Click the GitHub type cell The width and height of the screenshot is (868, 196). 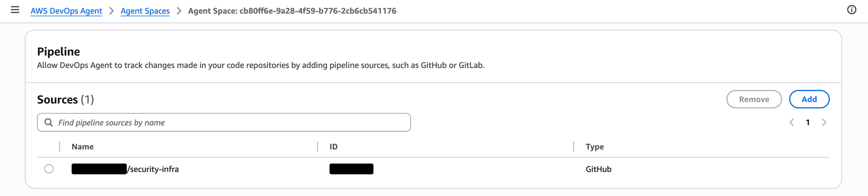point(598,169)
